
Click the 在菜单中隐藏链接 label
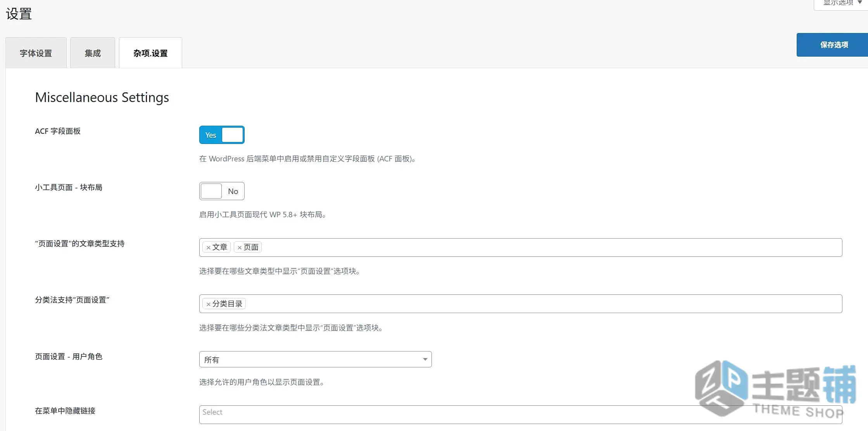pos(65,411)
